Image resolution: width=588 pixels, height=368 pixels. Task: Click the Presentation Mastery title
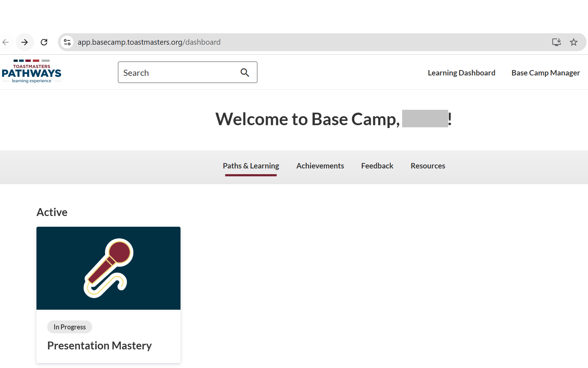[99, 345]
